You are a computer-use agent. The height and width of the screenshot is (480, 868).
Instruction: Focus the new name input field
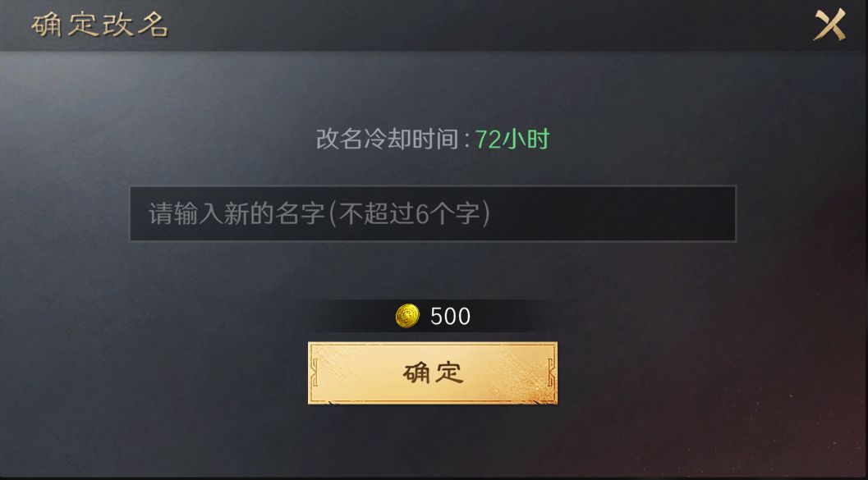click(432, 213)
